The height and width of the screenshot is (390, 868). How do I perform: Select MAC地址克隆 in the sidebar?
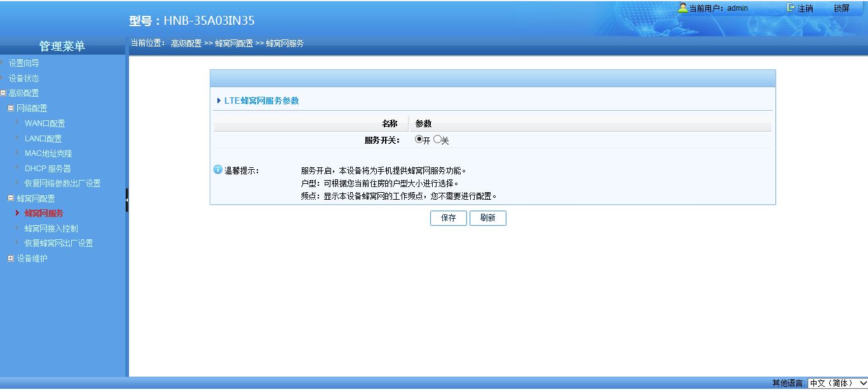coord(48,153)
